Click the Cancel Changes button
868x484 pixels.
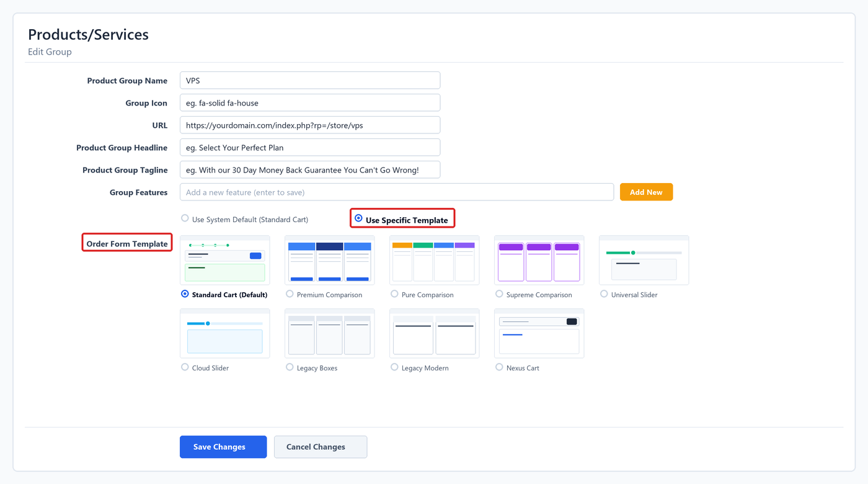[x=321, y=447]
